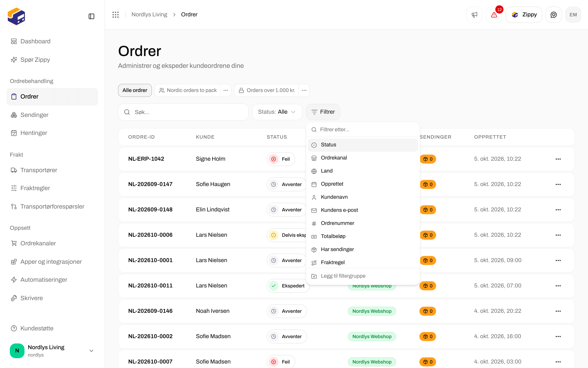Choose Status filter option

[363, 145]
